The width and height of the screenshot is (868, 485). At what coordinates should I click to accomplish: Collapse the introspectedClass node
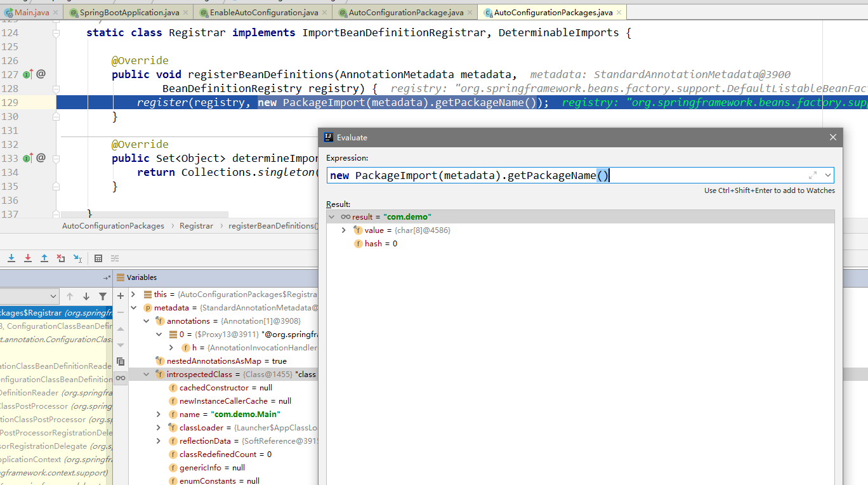coord(146,375)
